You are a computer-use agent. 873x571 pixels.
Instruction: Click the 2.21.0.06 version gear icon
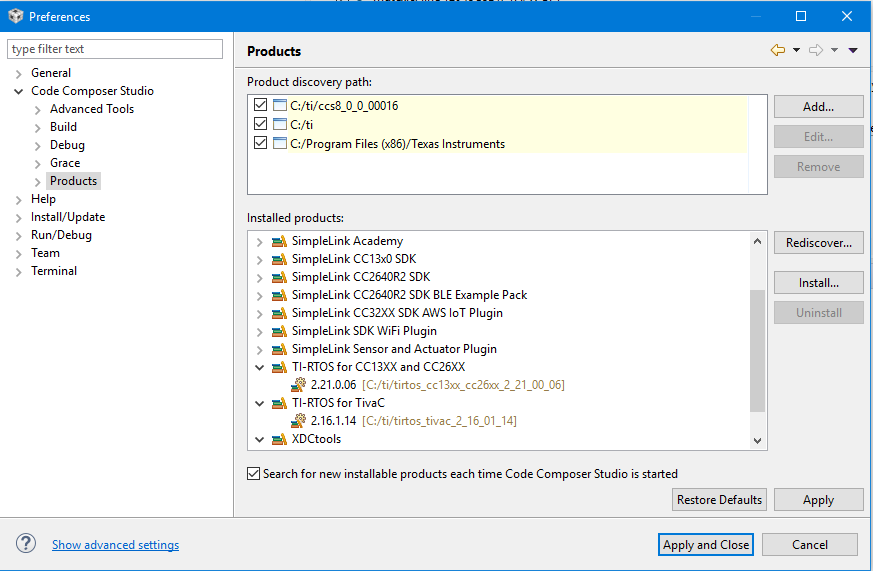point(298,385)
